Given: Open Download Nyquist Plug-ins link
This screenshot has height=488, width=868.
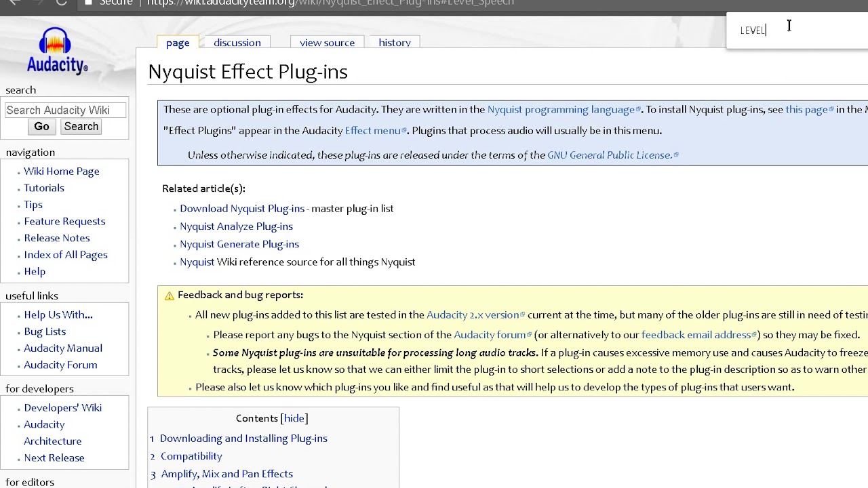Looking at the screenshot, I should pos(242,209).
